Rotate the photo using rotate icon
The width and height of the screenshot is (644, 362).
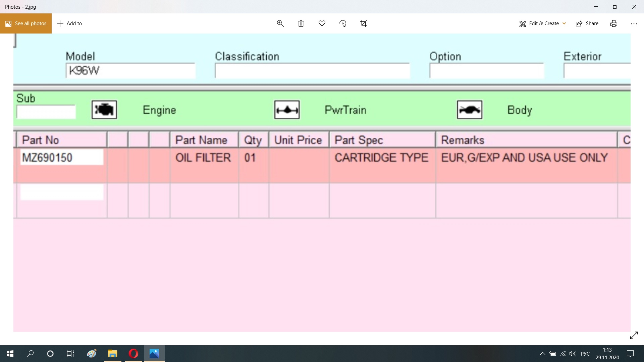(x=343, y=23)
